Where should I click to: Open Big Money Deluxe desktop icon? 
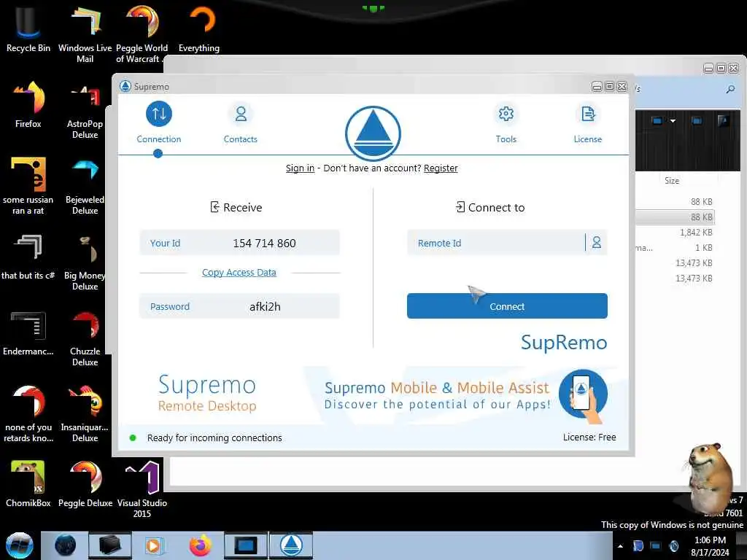[85, 262]
